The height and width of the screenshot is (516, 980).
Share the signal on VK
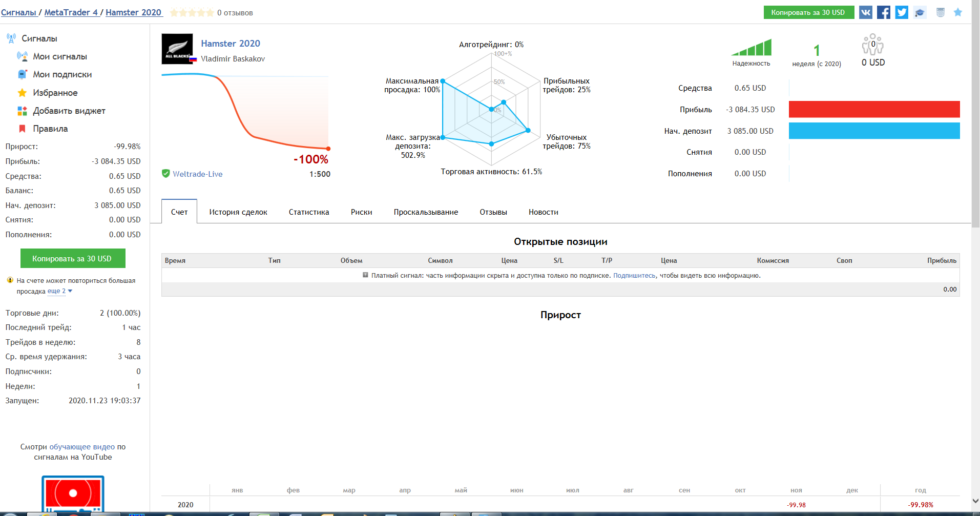[866, 12]
